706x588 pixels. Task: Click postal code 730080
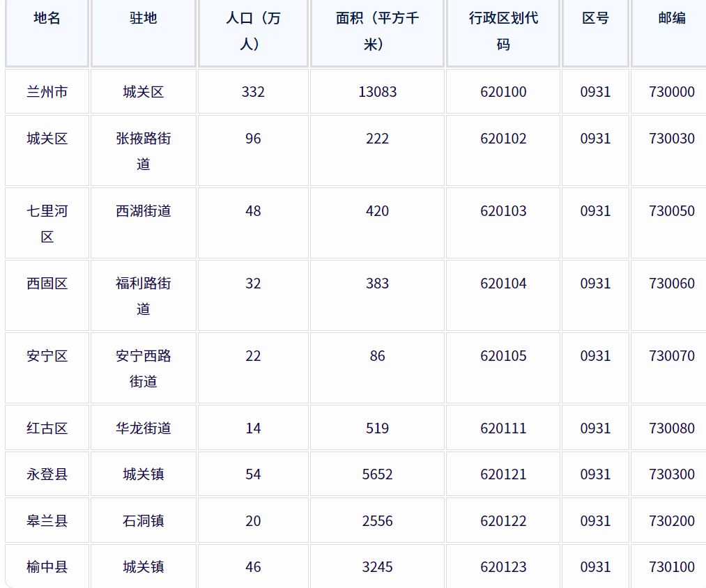point(672,428)
